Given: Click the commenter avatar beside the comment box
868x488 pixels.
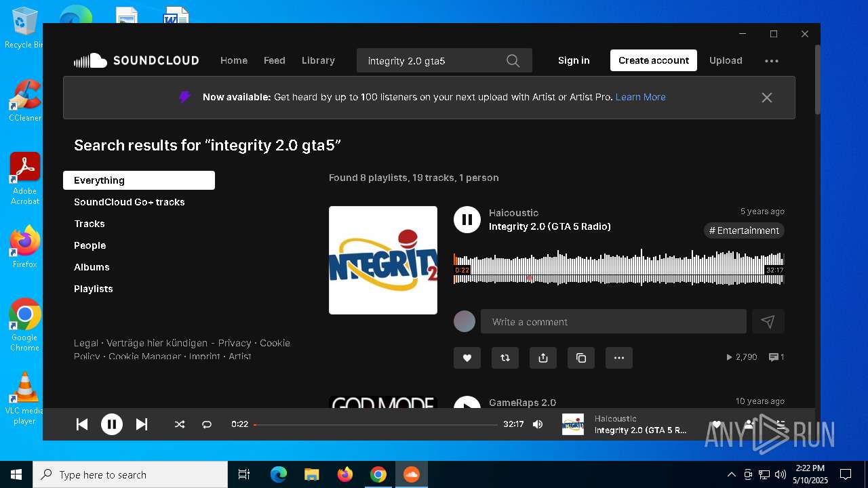Looking at the screenshot, I should [465, 321].
